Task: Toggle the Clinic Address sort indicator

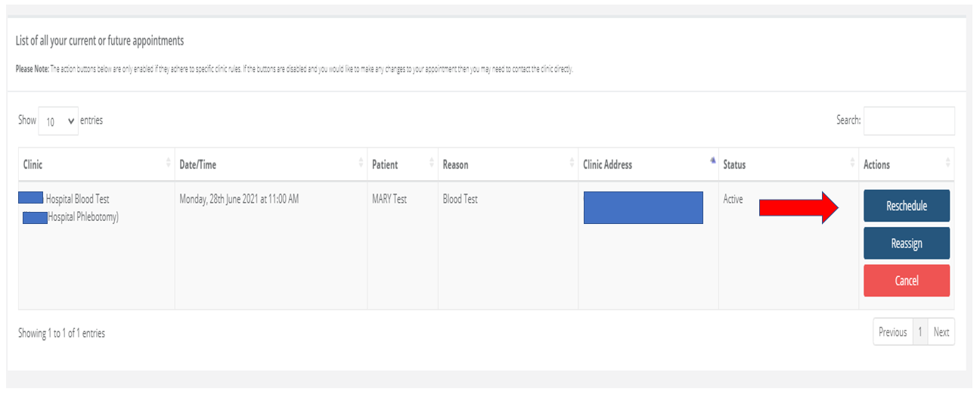Action: 712,162
